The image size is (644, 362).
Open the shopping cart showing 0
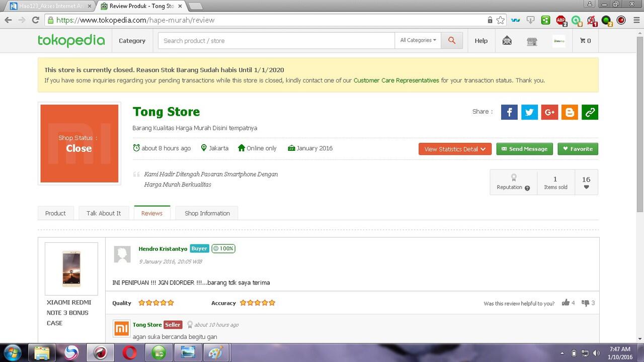click(x=586, y=41)
